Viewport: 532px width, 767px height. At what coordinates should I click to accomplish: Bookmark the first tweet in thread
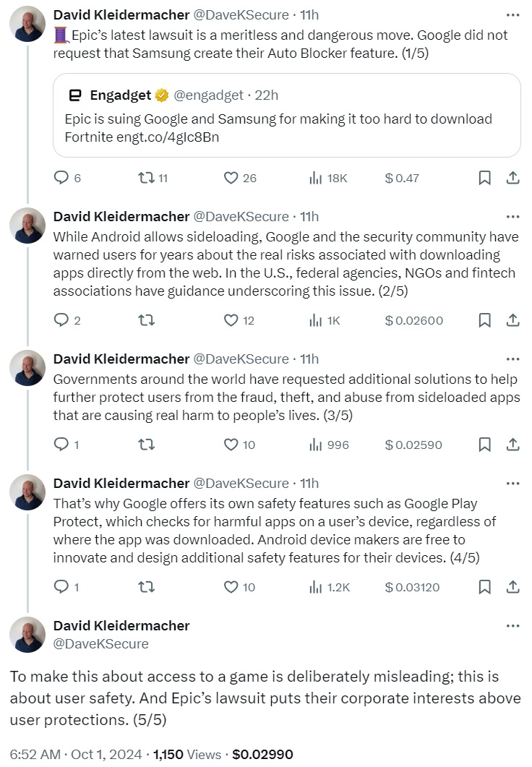[x=485, y=178]
